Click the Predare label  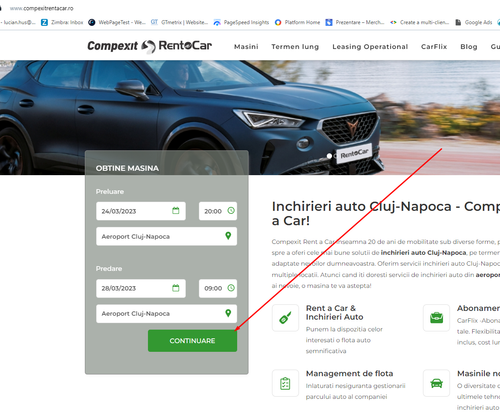[x=109, y=269]
